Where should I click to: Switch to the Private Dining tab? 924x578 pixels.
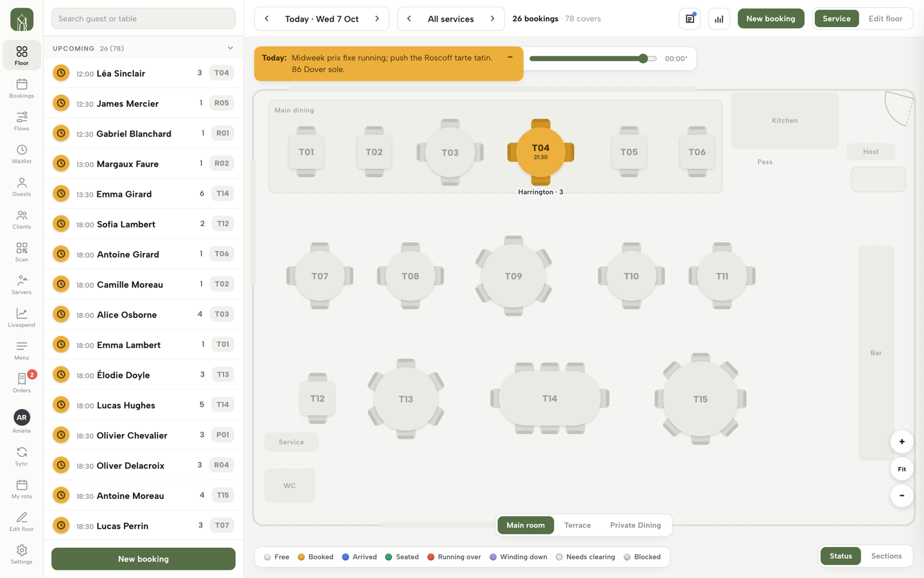[635, 525]
